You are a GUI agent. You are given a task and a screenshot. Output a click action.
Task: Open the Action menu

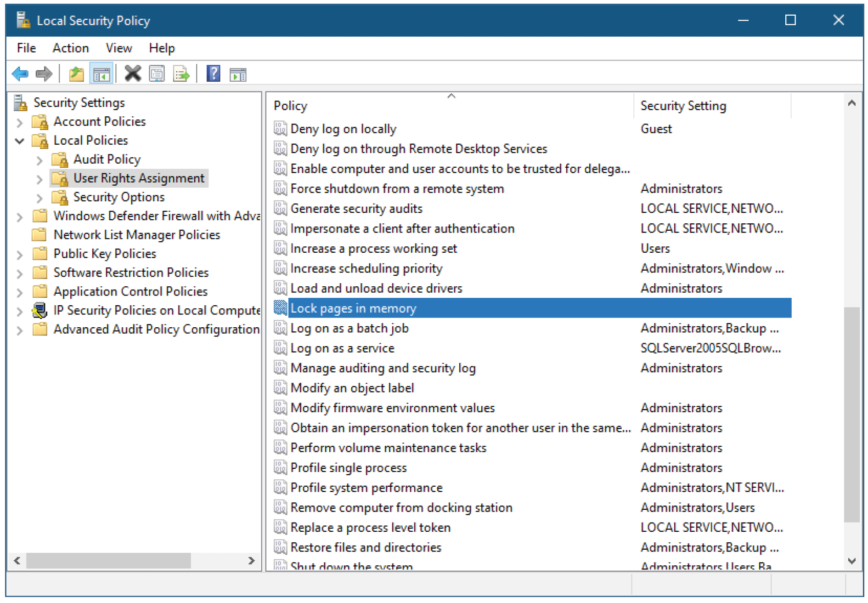(x=70, y=48)
